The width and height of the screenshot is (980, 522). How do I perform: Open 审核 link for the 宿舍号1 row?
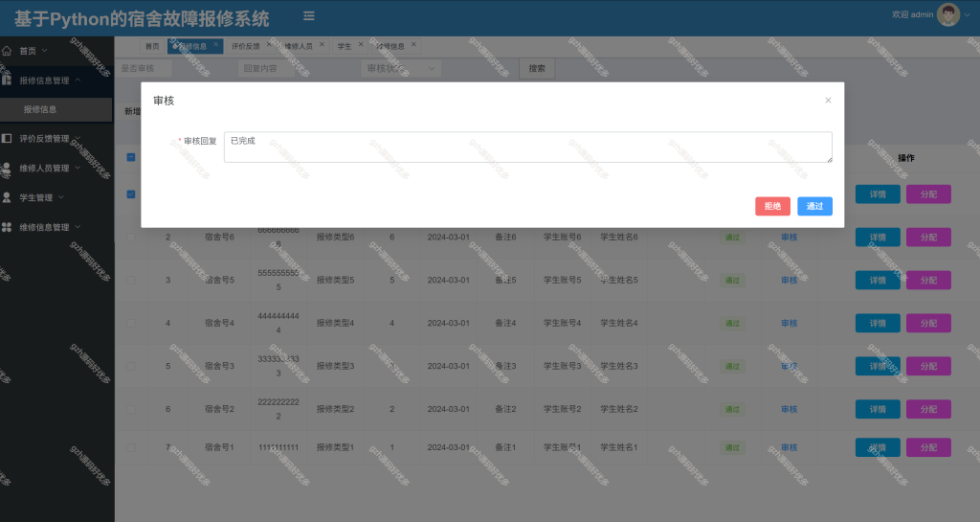(790, 447)
